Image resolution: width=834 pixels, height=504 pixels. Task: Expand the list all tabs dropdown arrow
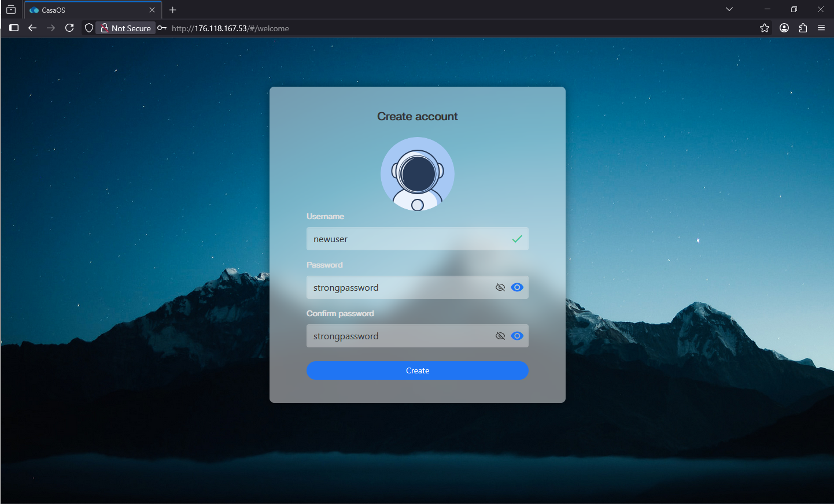[x=729, y=9]
